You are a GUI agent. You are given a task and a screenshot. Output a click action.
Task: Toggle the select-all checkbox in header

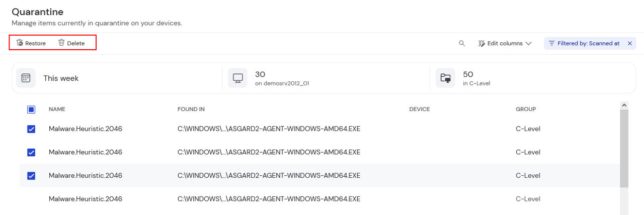(31, 109)
